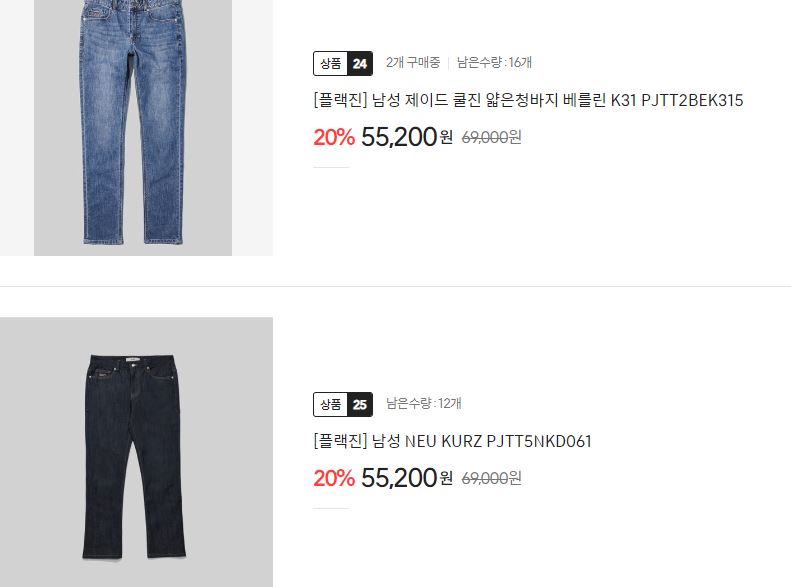Click the horizontal separator between products 24 and 25

[x=396, y=286]
